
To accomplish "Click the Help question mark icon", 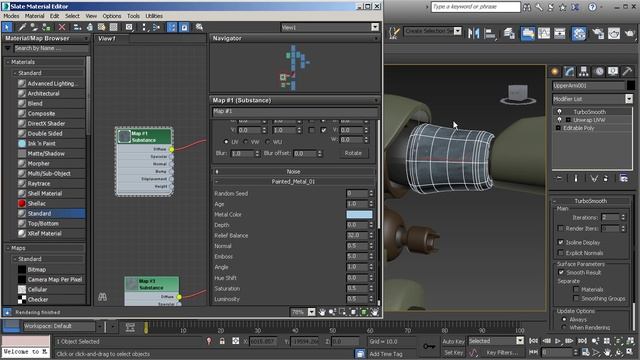I will click(x=592, y=7).
